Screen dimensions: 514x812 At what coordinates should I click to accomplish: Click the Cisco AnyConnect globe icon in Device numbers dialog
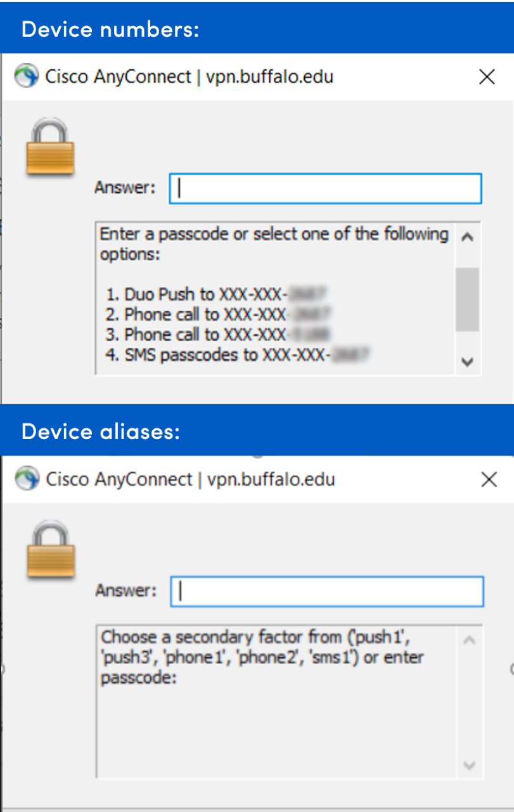26,77
